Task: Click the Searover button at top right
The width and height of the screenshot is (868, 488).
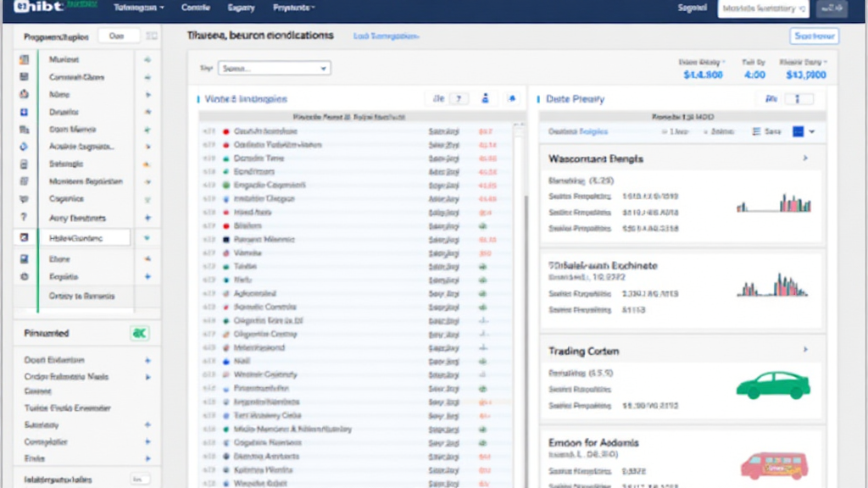Action: [x=816, y=36]
